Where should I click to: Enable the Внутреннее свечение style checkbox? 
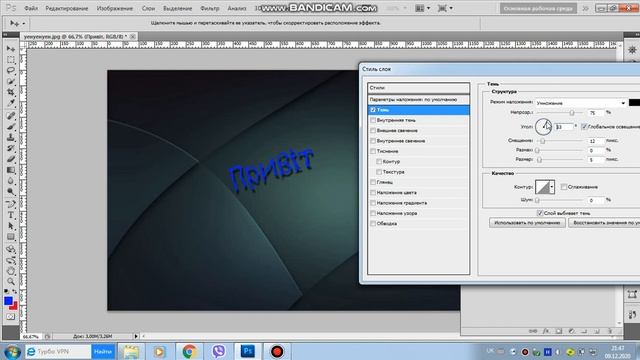[x=373, y=141]
